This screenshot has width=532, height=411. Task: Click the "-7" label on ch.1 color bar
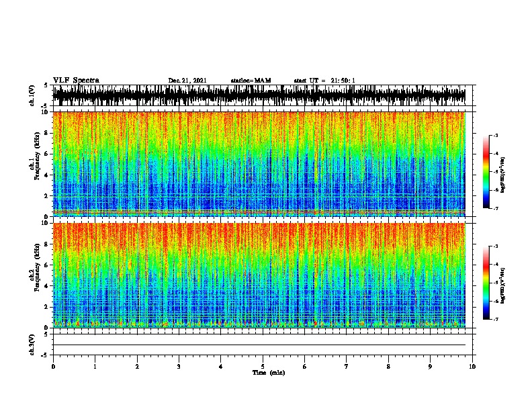coord(496,208)
